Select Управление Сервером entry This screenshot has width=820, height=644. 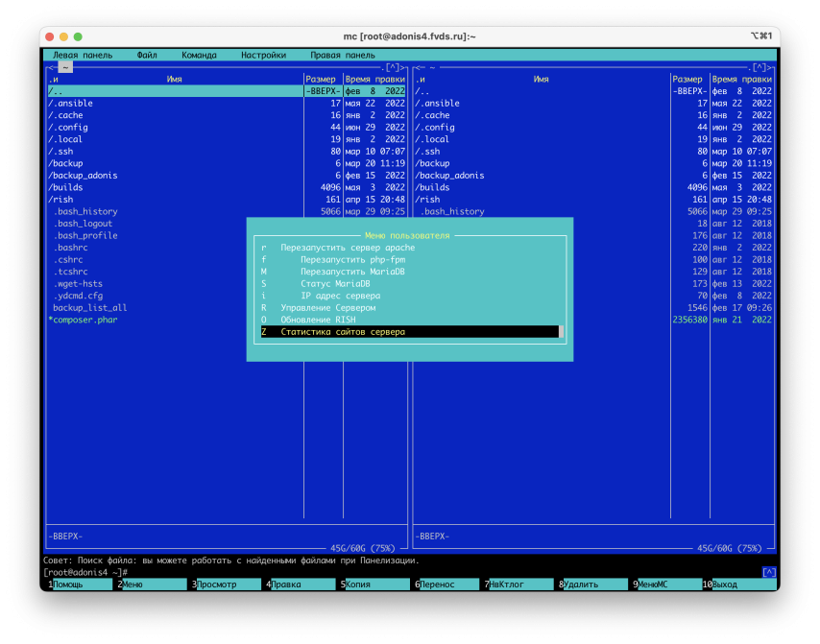coord(410,308)
